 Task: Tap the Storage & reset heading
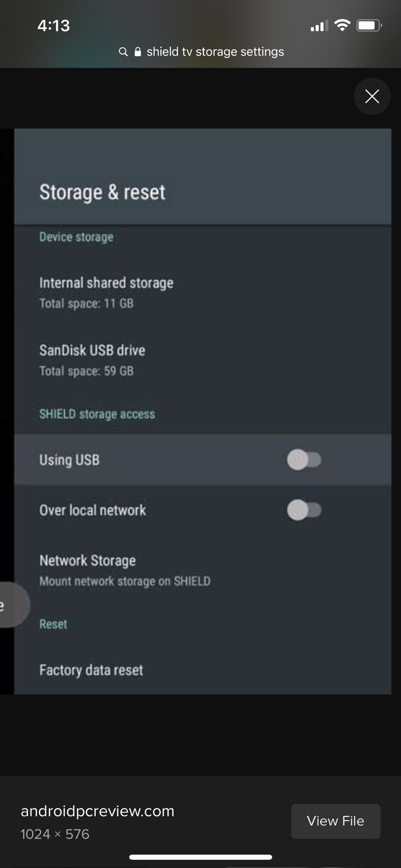[x=102, y=192]
